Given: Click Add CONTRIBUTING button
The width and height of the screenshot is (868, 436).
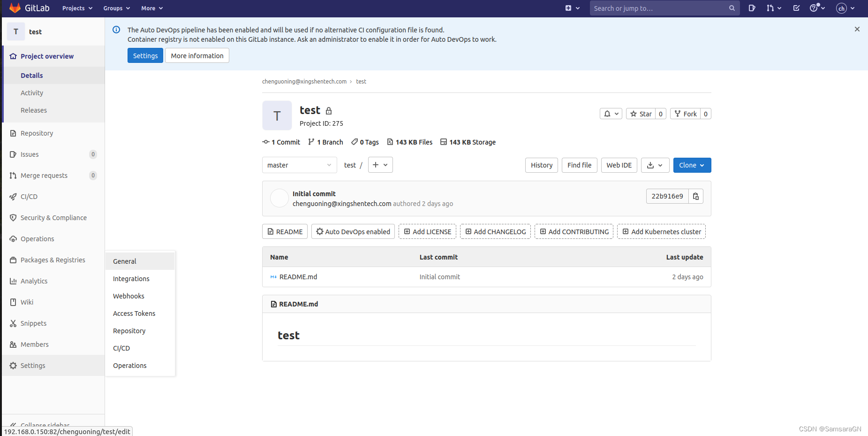Looking at the screenshot, I should click(x=574, y=231).
